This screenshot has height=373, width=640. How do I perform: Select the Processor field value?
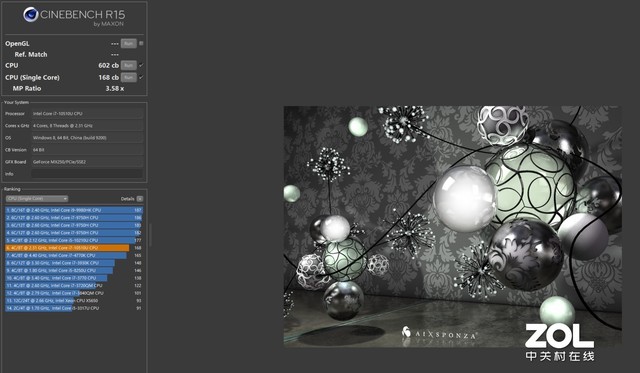(87, 113)
